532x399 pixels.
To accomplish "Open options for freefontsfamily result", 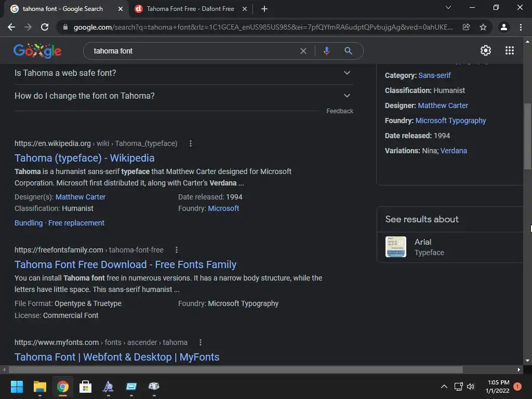I will [177, 250].
